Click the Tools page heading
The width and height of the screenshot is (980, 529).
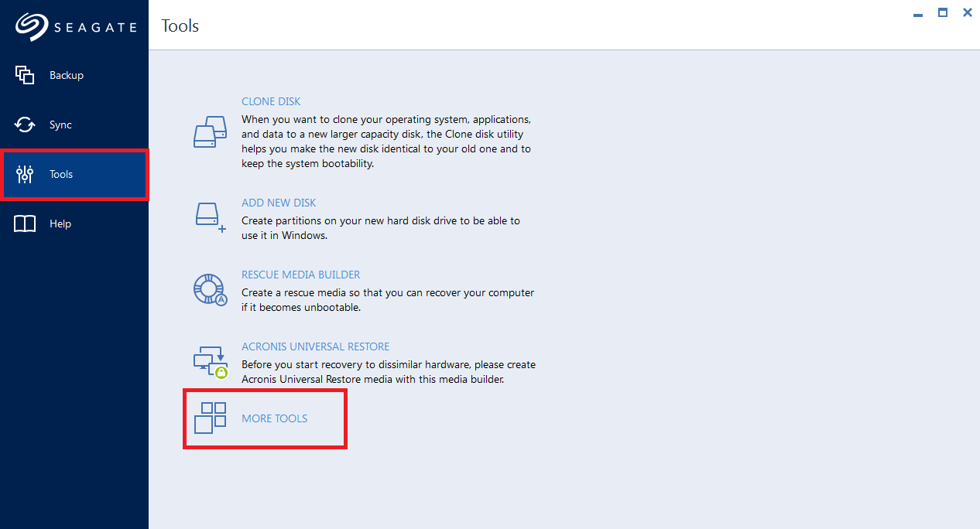click(x=180, y=26)
